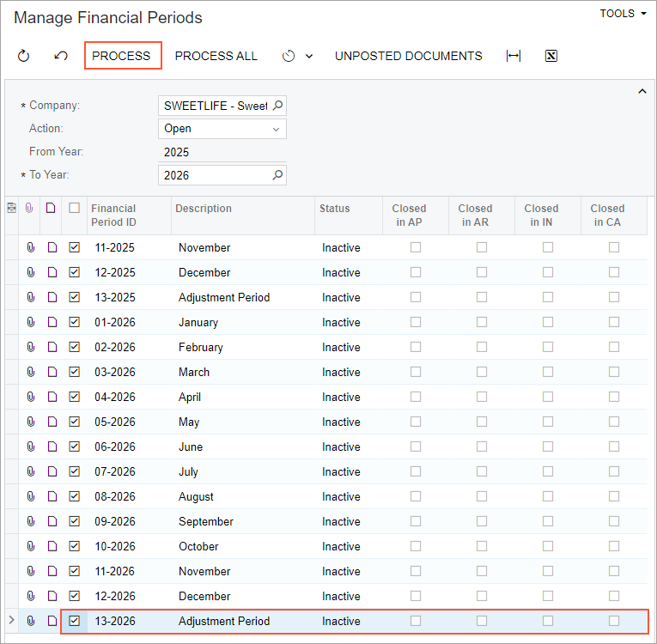Click the note icon for row 01-2026
The width and height of the screenshot is (657, 644).
click(x=52, y=322)
